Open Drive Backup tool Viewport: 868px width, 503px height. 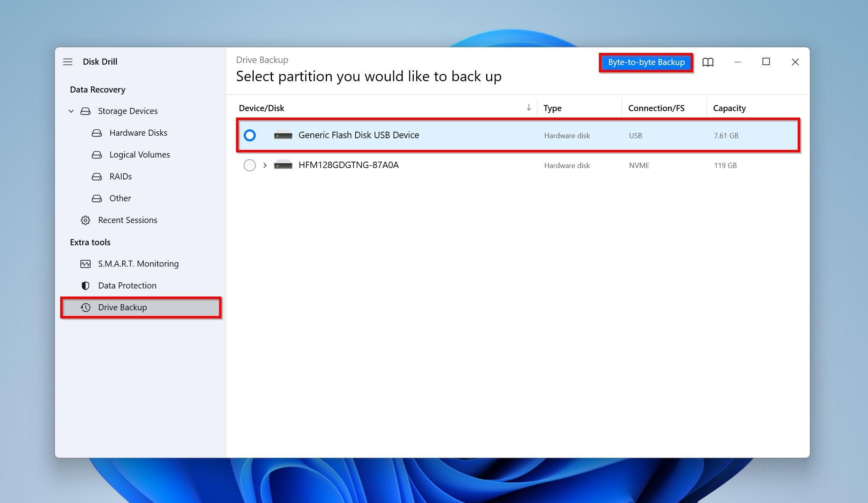click(122, 307)
